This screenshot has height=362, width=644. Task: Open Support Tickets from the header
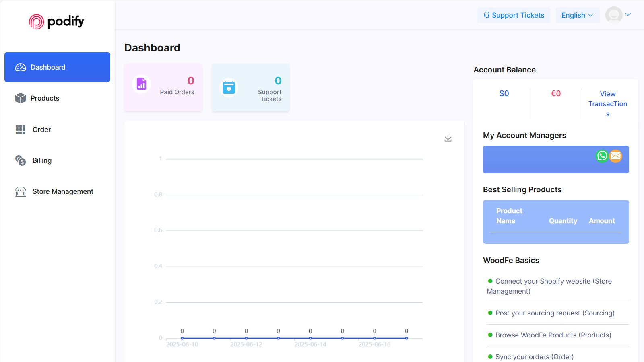pyautogui.click(x=514, y=15)
